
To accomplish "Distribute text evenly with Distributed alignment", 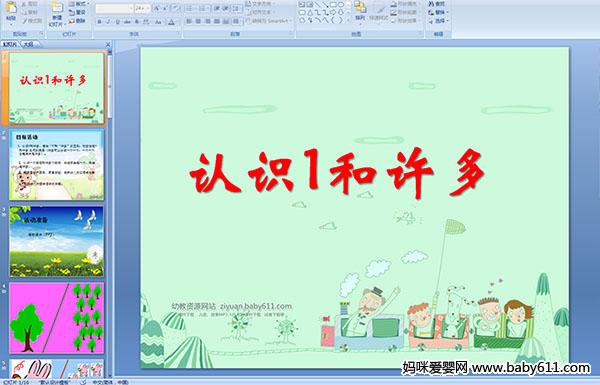I will 226,21.
